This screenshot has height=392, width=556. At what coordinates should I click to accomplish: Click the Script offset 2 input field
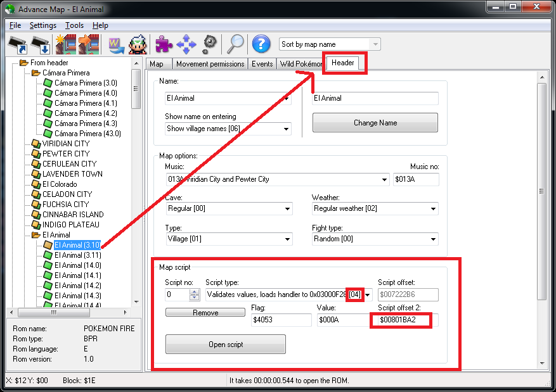(406, 320)
